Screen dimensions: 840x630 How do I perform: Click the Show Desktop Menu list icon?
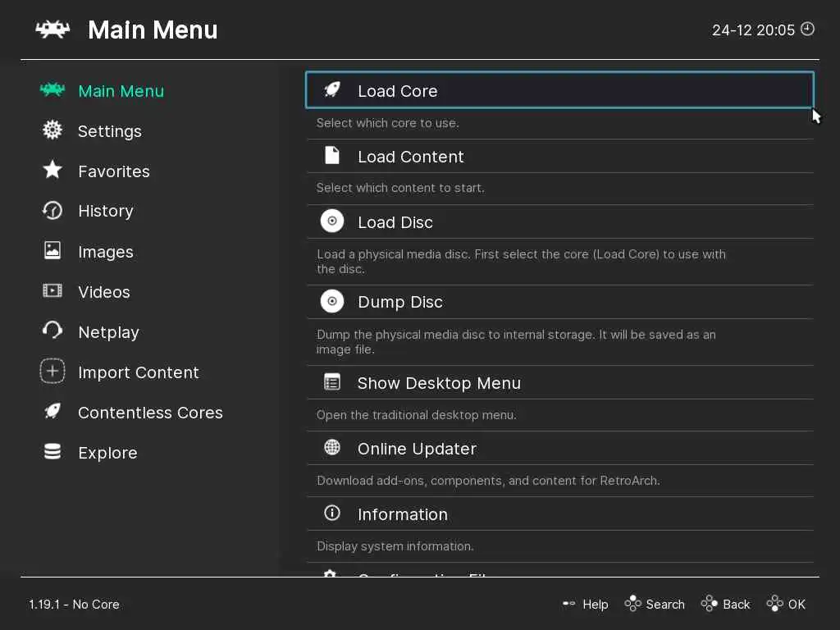coord(332,382)
